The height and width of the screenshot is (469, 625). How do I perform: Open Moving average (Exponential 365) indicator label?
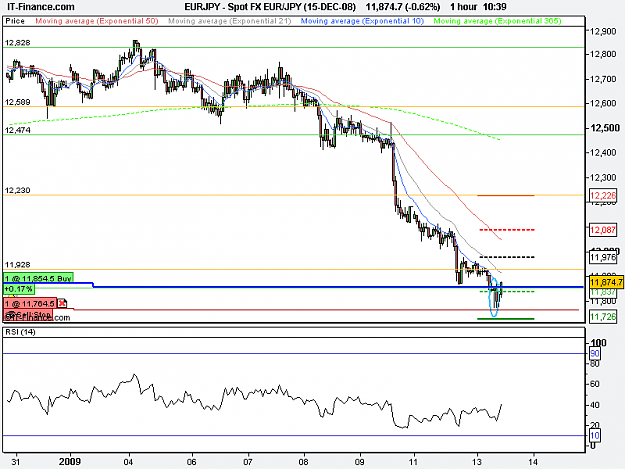[x=497, y=21]
